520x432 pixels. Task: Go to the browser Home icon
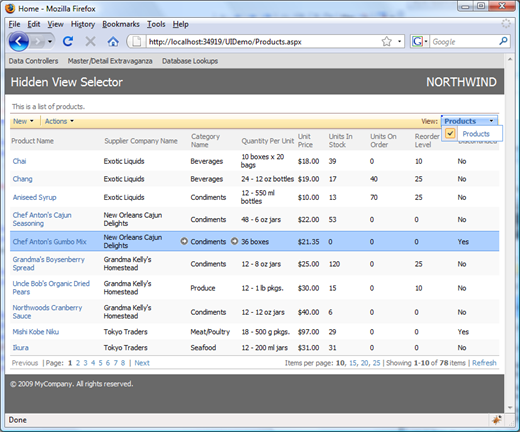113,42
